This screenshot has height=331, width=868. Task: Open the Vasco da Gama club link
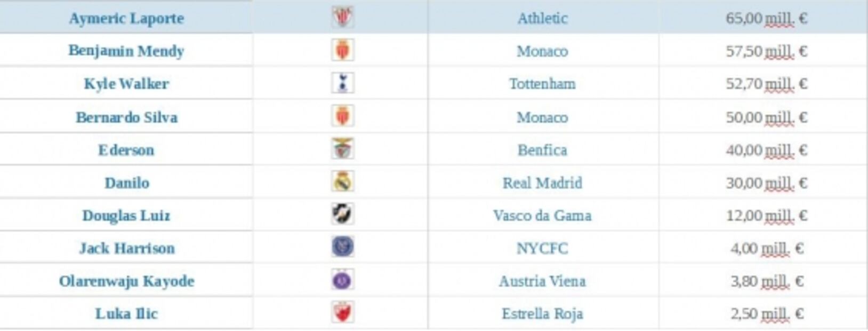point(542,216)
